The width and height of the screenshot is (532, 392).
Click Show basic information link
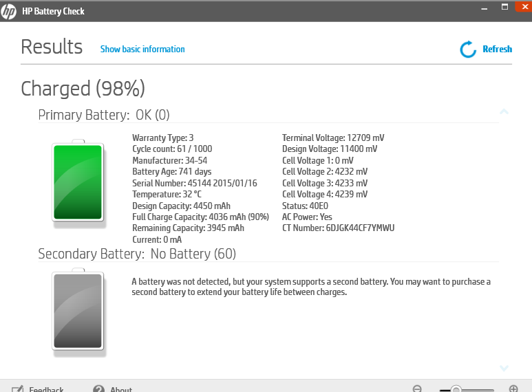pos(142,49)
